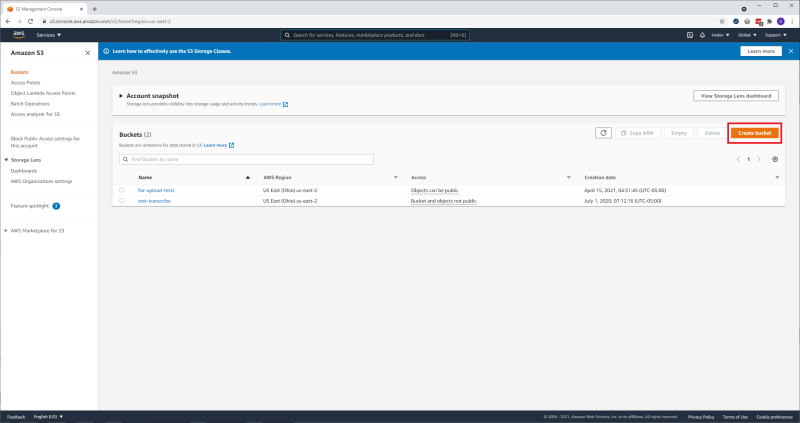Screen dimensions: 800x423
Task: Click the search magnifier in AWS search bar
Action: click(287, 35)
